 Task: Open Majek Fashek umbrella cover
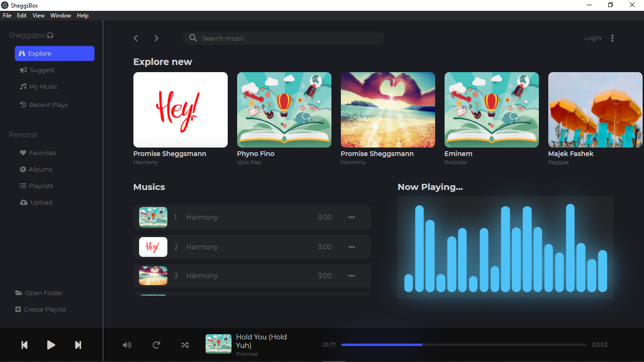coord(595,110)
